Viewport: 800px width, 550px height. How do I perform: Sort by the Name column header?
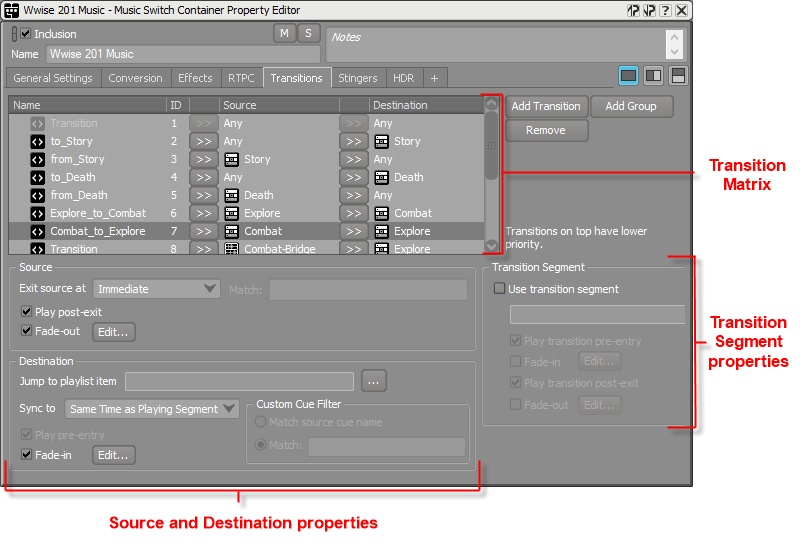click(x=87, y=105)
